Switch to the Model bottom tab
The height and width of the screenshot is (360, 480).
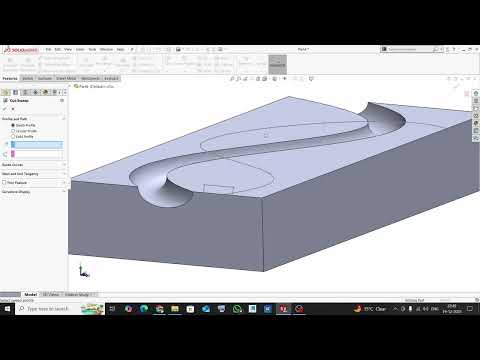[x=31, y=295]
